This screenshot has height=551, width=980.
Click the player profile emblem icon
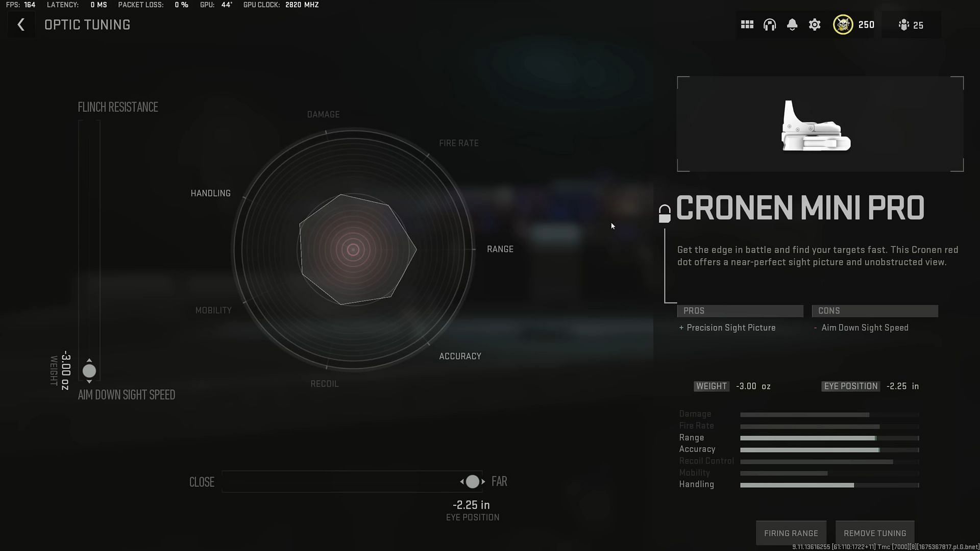(843, 25)
